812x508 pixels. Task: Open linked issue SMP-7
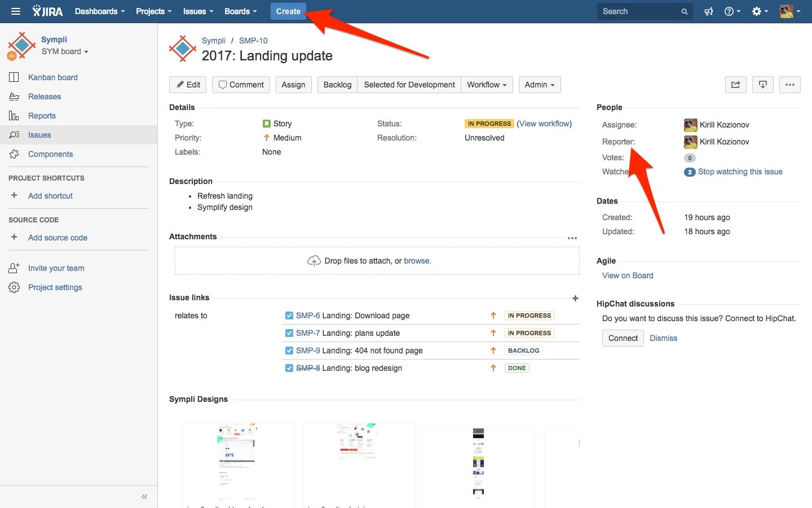coord(308,333)
